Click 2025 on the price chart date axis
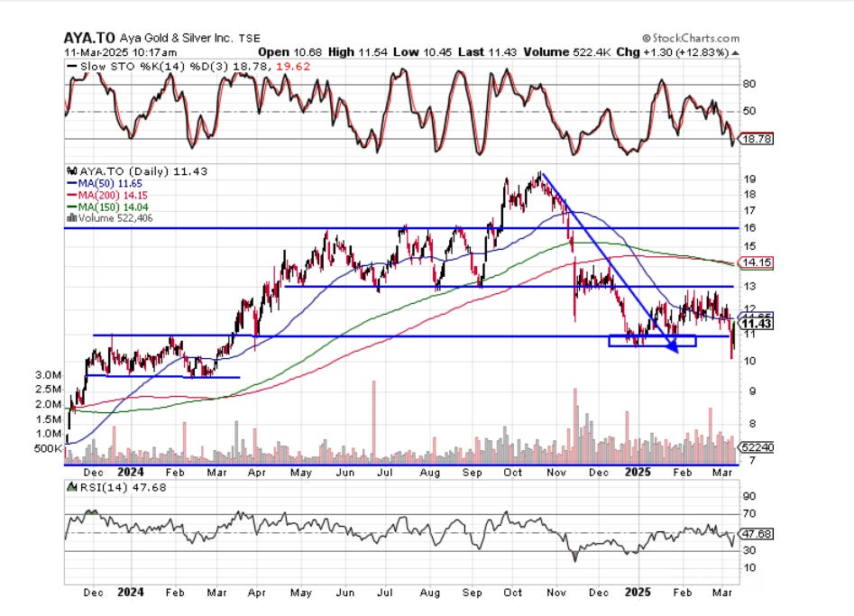854x616 pixels. click(638, 473)
